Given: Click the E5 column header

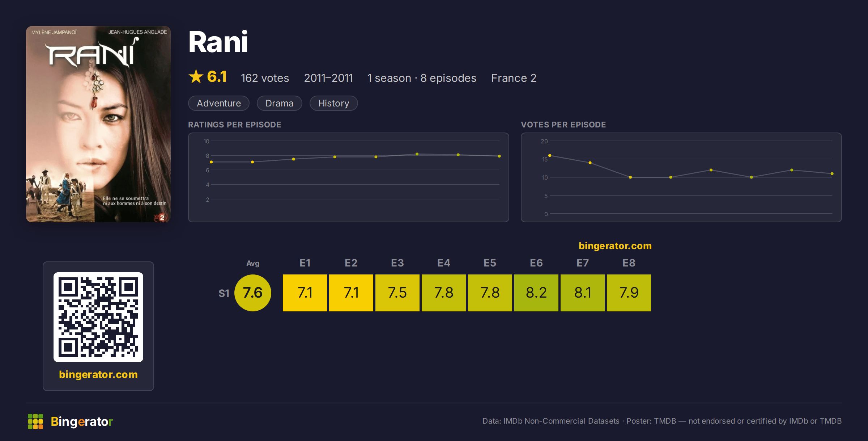Looking at the screenshot, I should point(490,263).
